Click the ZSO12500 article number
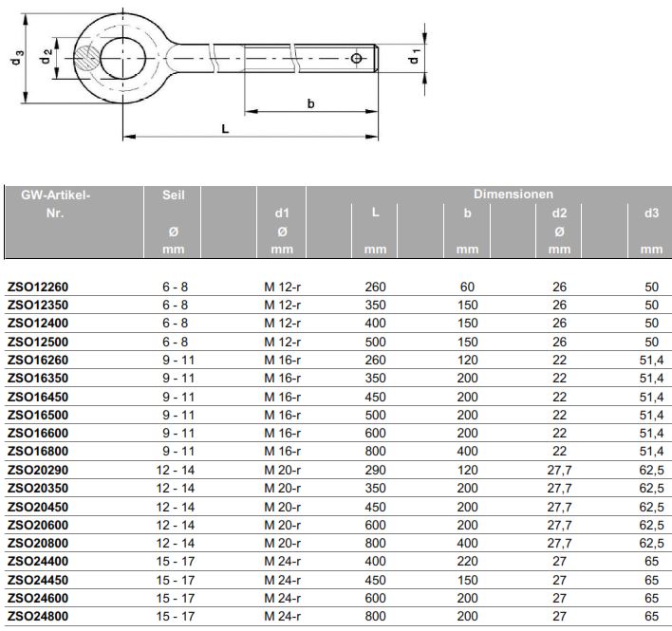 coord(38,341)
